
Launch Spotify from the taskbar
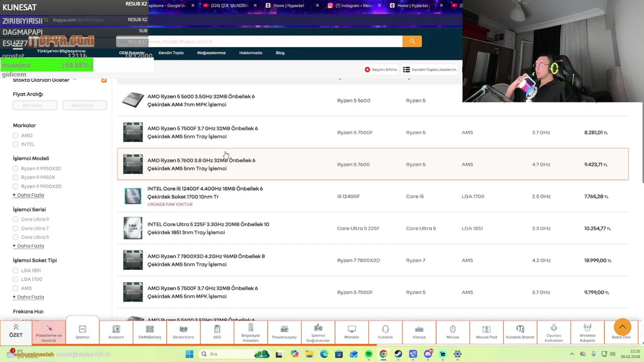369,354
